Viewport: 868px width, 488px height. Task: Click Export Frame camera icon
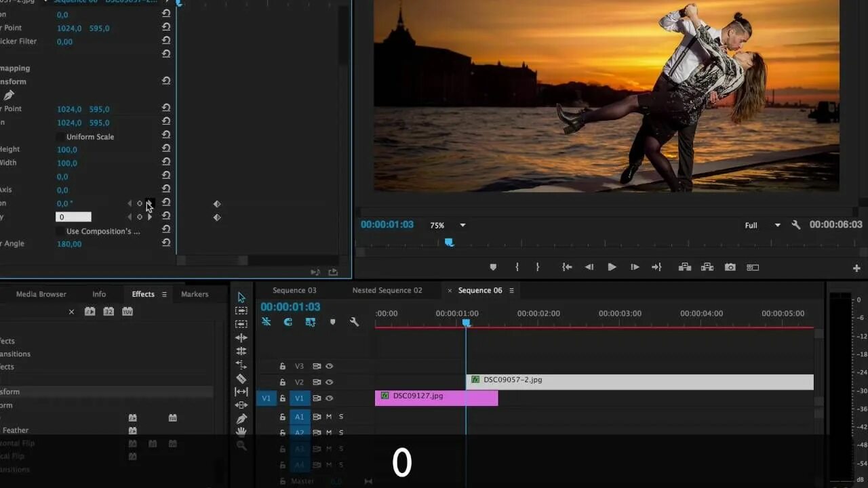point(730,267)
